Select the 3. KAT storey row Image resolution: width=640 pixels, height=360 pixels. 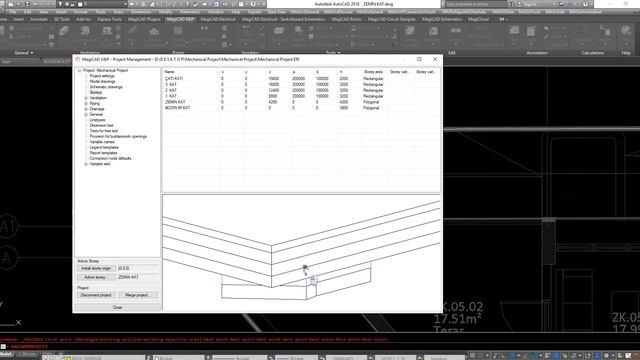tap(301, 84)
